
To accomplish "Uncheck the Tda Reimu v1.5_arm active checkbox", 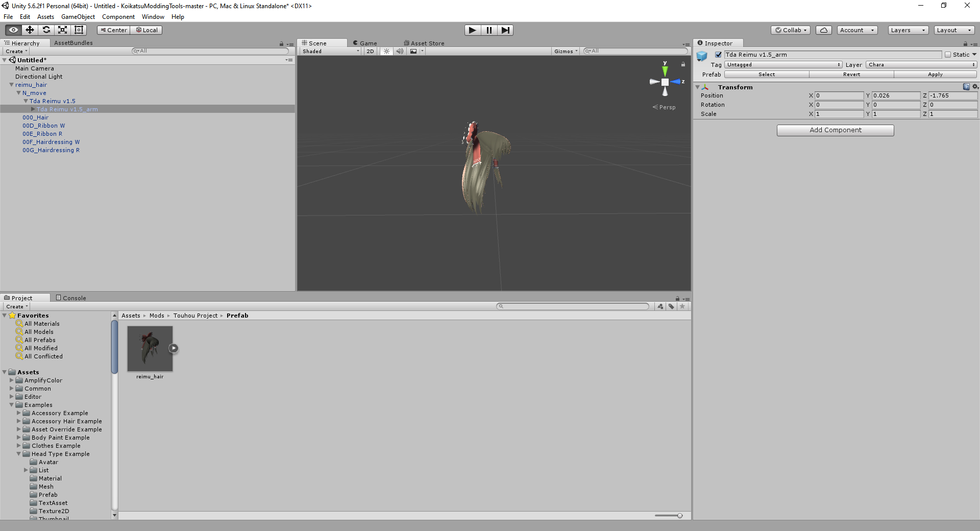I will pyautogui.click(x=718, y=55).
